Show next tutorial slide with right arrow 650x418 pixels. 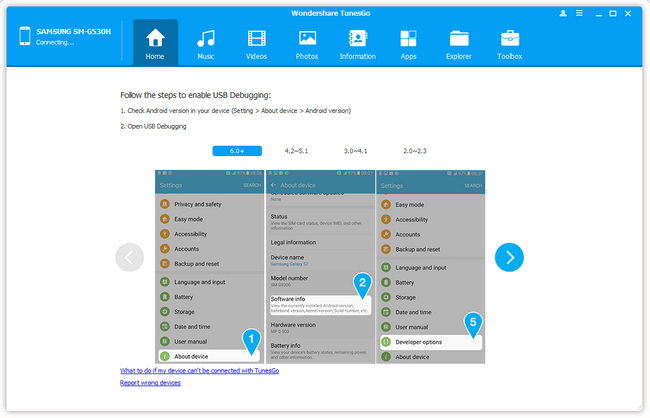click(509, 257)
